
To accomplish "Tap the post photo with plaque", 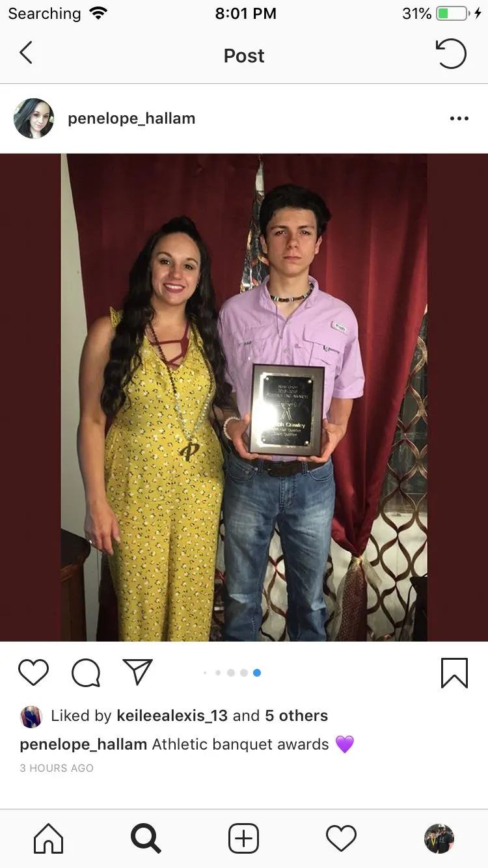I will (244, 398).
